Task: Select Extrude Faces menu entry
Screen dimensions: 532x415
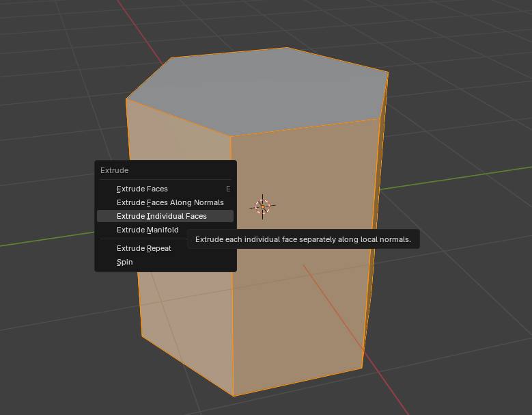Action: [x=142, y=189]
